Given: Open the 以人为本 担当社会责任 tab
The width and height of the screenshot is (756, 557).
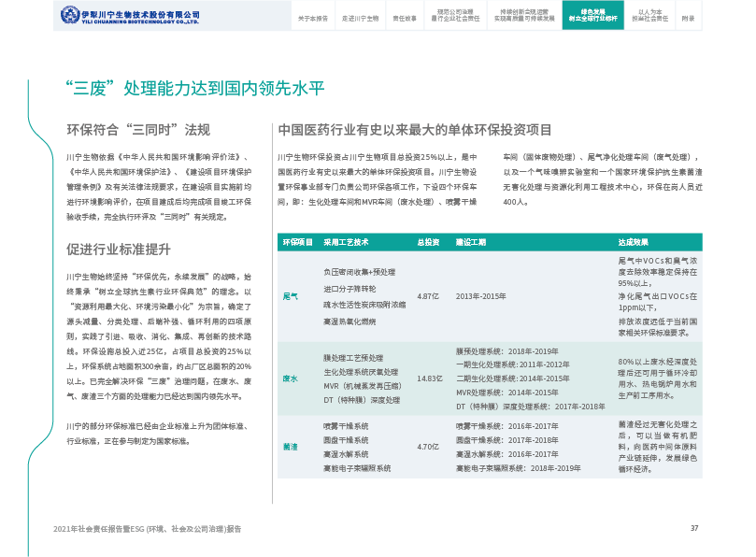Looking at the screenshot, I should (x=650, y=16).
